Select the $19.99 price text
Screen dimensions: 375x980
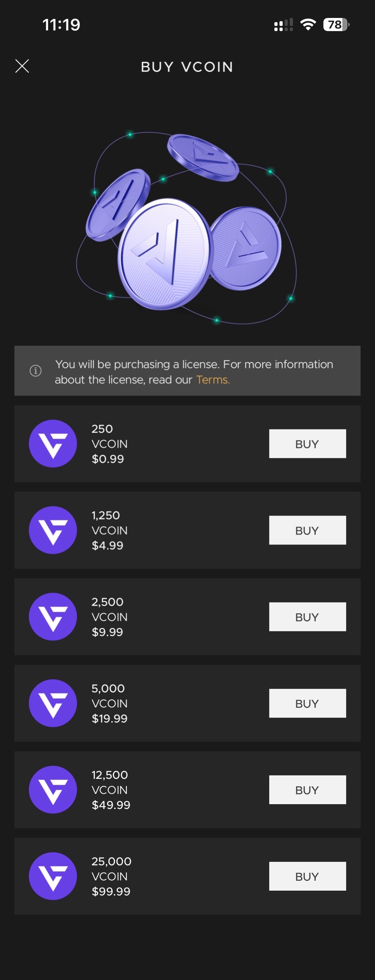[x=110, y=718]
